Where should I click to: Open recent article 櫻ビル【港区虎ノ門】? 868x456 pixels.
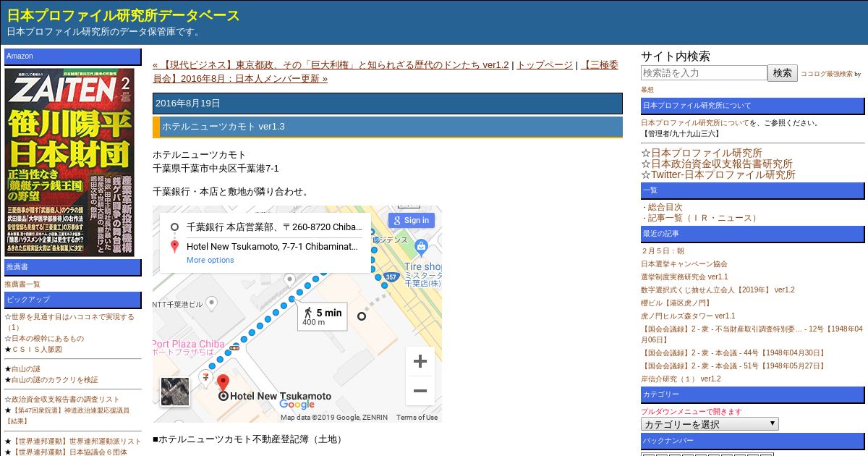(x=676, y=303)
